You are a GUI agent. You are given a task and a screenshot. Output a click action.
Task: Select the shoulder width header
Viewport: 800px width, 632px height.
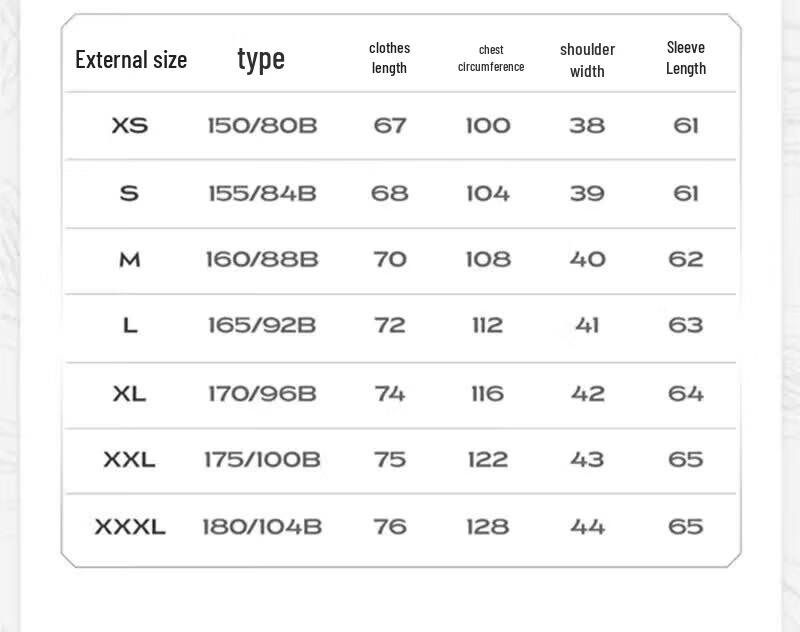(587, 60)
